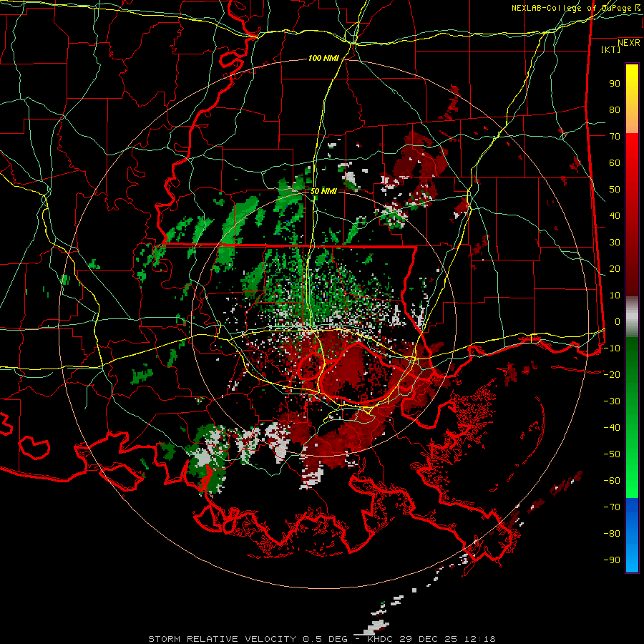Click the 0 value on the velocity scale
Screen dimensions: 644x644
[618, 321]
